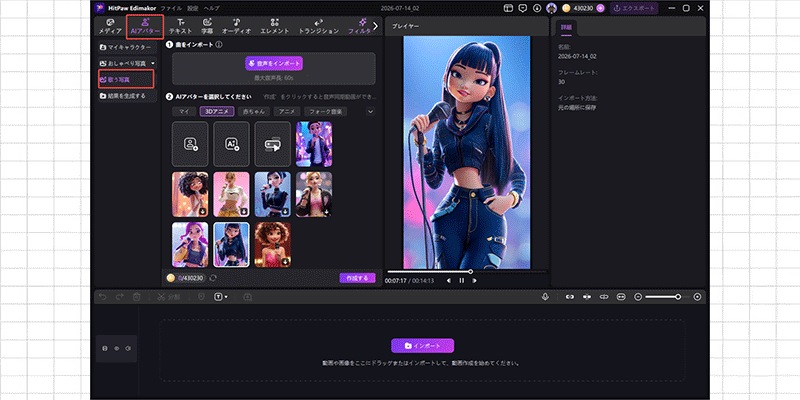Click the purple plus to add credits
This screenshot has height=400, width=800.
pos(600,8)
